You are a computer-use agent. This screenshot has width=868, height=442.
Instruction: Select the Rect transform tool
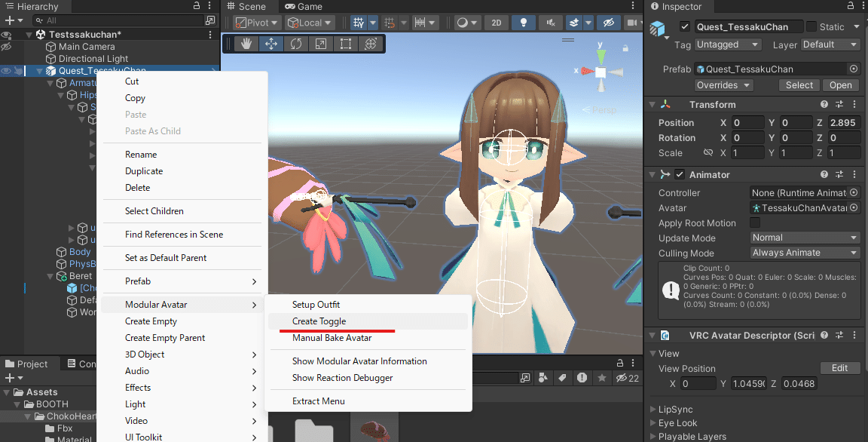[345, 43]
